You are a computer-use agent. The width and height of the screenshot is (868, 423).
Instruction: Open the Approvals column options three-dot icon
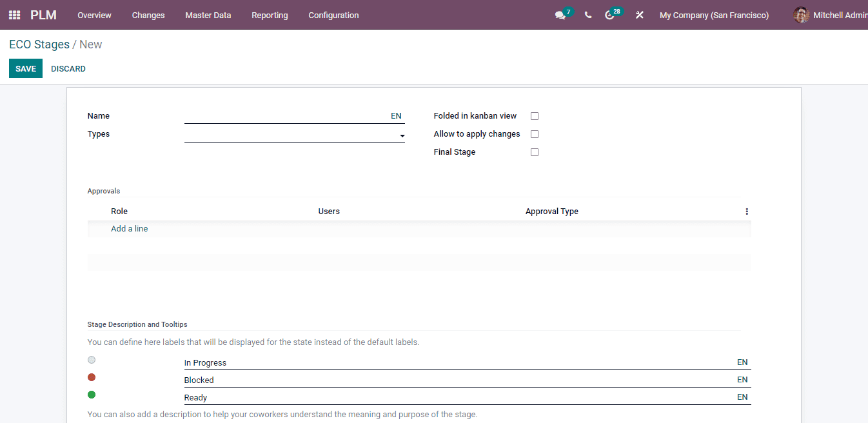(746, 211)
